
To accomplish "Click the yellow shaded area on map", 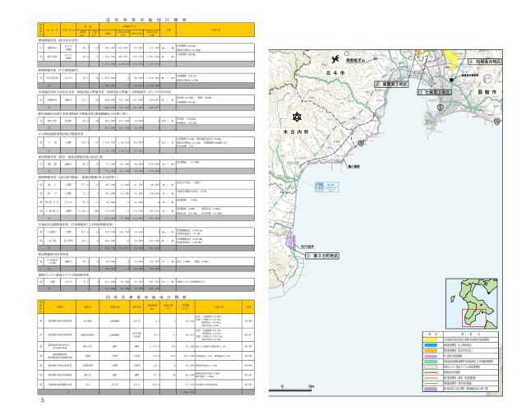I will pos(451,59).
